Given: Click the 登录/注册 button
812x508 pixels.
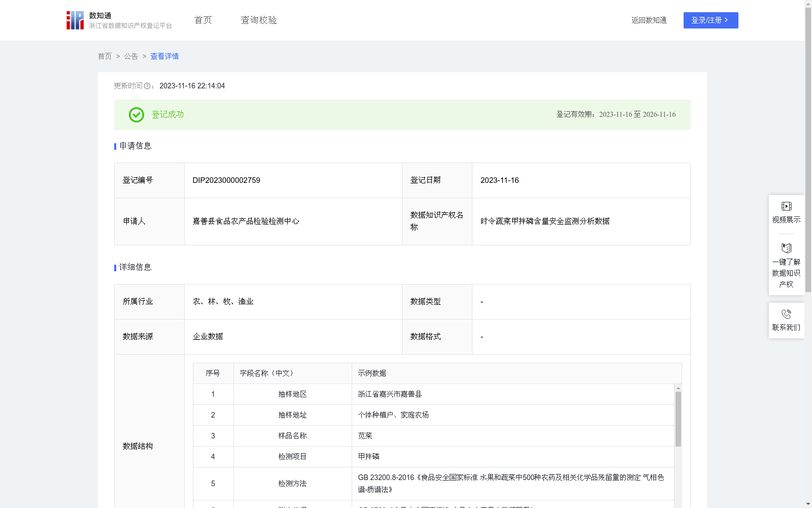Looking at the screenshot, I should click(x=710, y=20).
